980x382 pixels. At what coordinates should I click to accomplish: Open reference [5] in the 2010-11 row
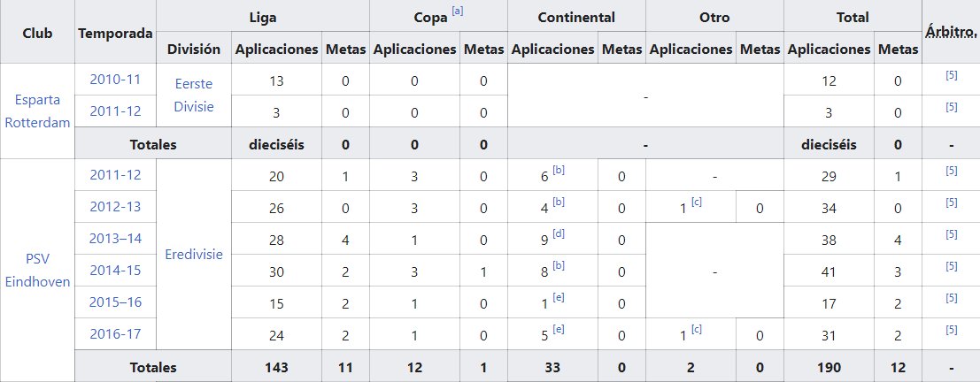click(952, 76)
